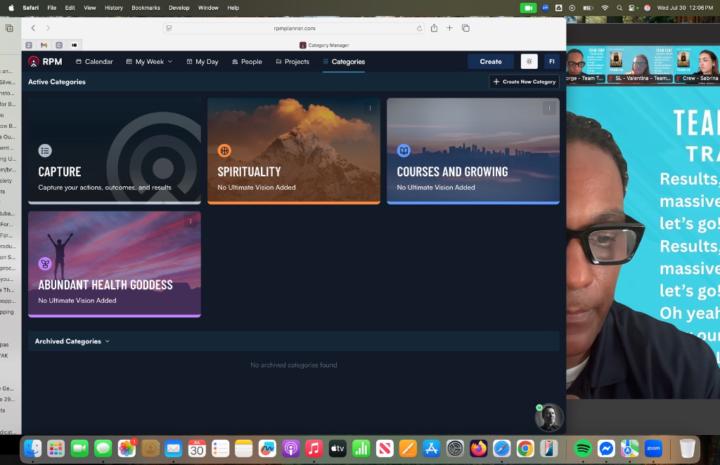Click the Capture list icon

tap(45, 151)
